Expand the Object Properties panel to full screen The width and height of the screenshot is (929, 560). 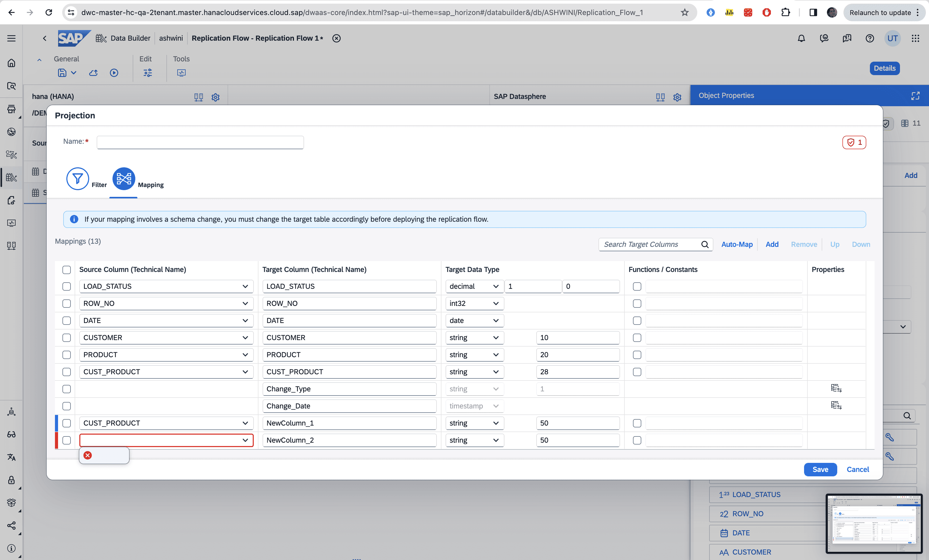click(915, 96)
